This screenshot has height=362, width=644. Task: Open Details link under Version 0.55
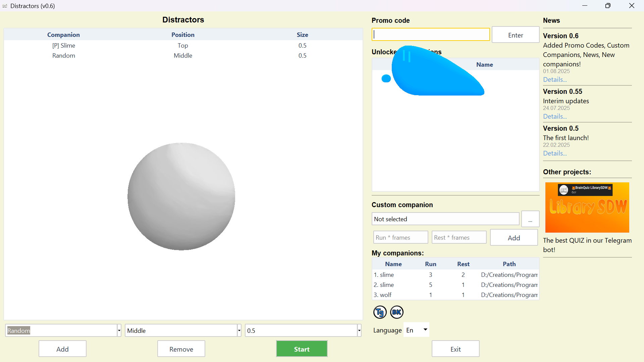pyautogui.click(x=555, y=116)
